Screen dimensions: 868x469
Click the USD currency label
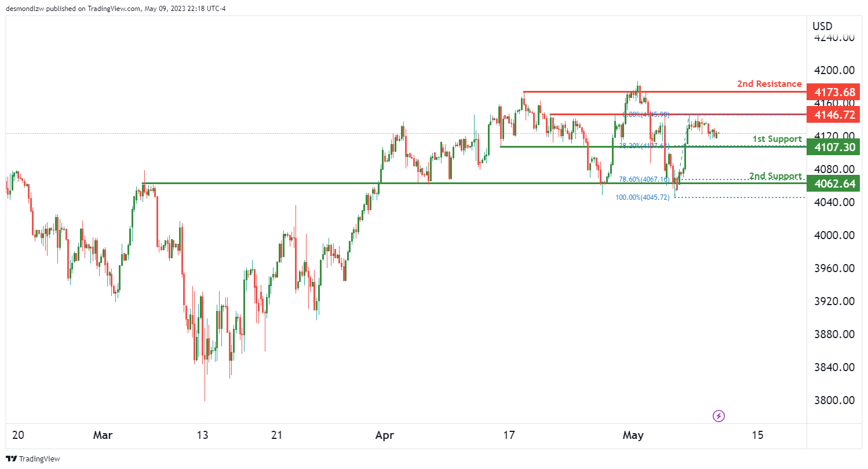(822, 26)
